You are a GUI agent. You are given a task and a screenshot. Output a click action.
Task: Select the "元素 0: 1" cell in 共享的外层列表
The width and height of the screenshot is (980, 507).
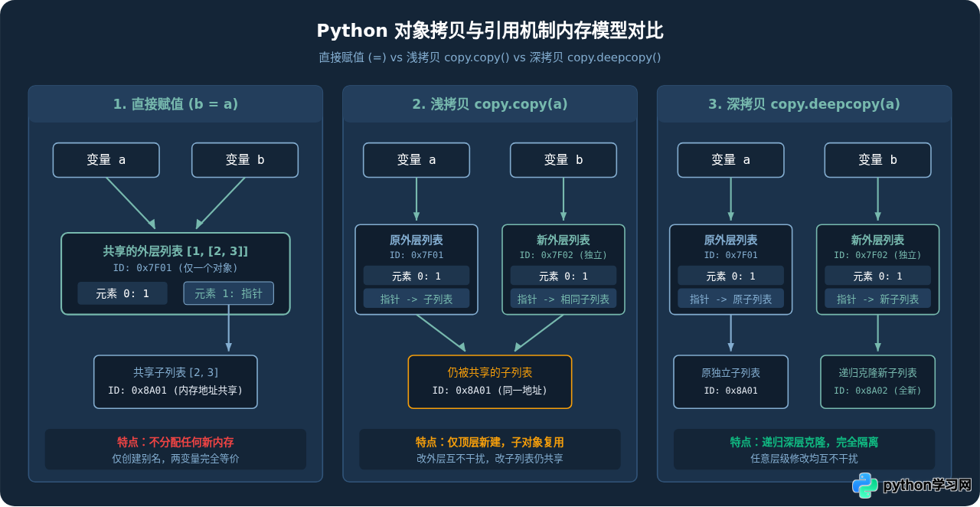click(122, 293)
